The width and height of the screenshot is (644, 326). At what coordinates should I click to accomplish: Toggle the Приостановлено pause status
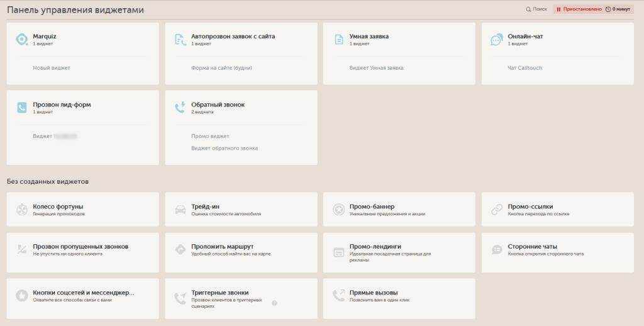point(579,9)
